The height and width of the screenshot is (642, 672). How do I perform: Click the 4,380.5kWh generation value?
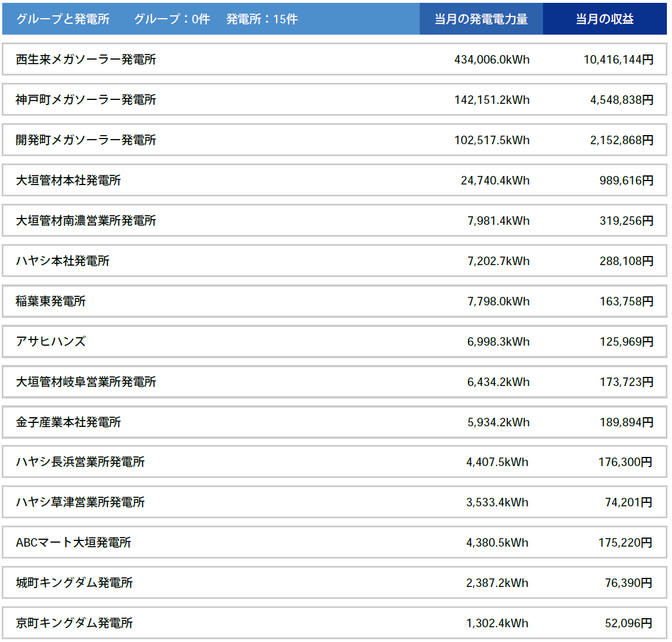click(x=497, y=542)
